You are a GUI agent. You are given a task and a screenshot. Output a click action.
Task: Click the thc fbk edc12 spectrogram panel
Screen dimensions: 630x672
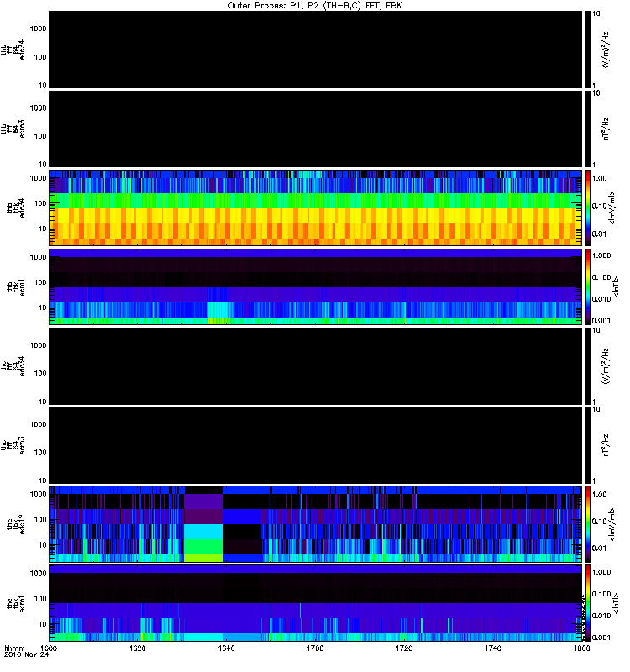(x=315, y=523)
